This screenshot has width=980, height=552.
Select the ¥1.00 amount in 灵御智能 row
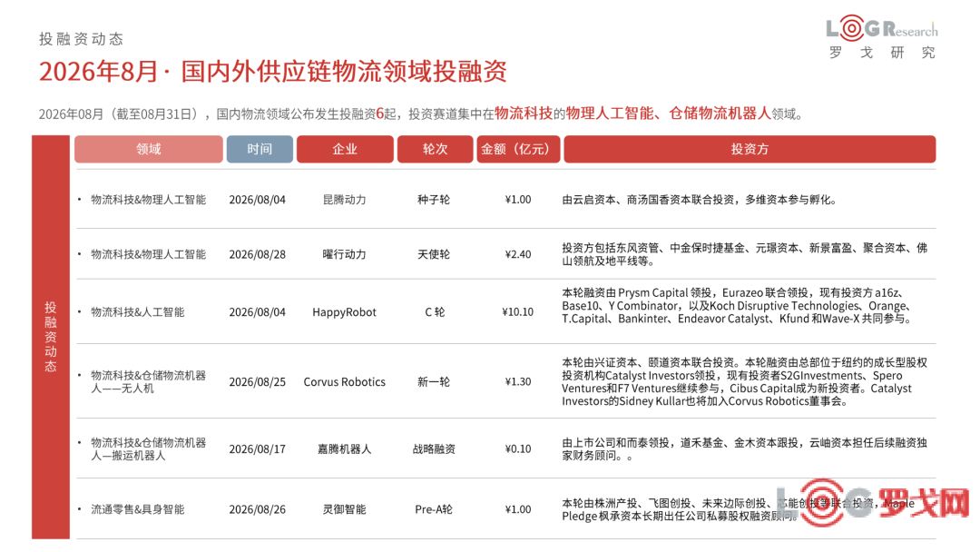[518, 509]
